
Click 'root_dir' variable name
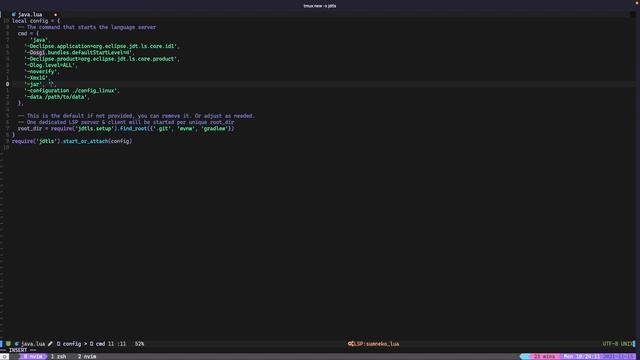pyautogui.click(x=30, y=129)
